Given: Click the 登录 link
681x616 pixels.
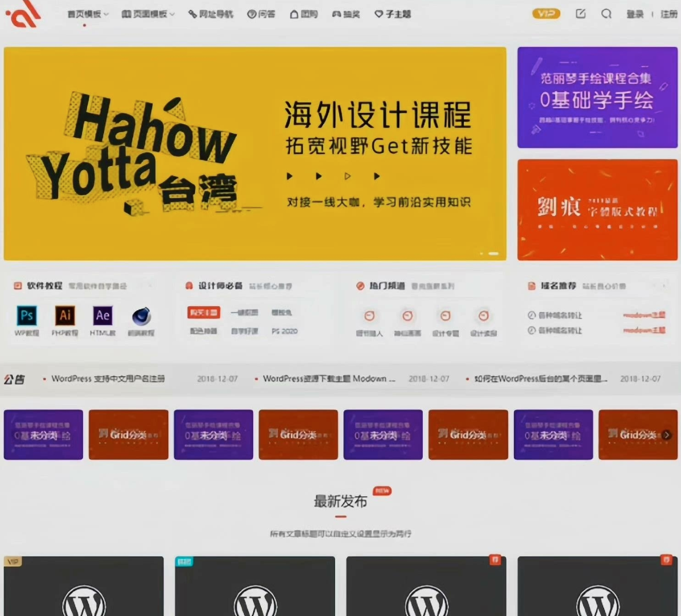Looking at the screenshot, I should pyautogui.click(x=636, y=14).
